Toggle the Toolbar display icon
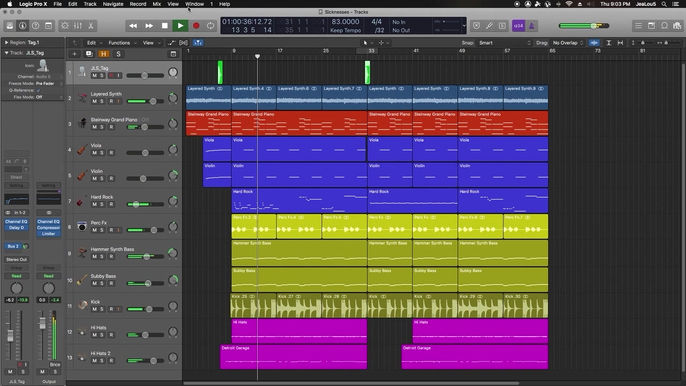 point(48,26)
